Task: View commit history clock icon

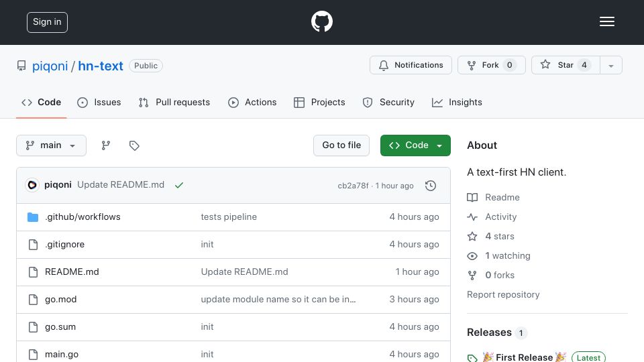Action: click(x=431, y=186)
